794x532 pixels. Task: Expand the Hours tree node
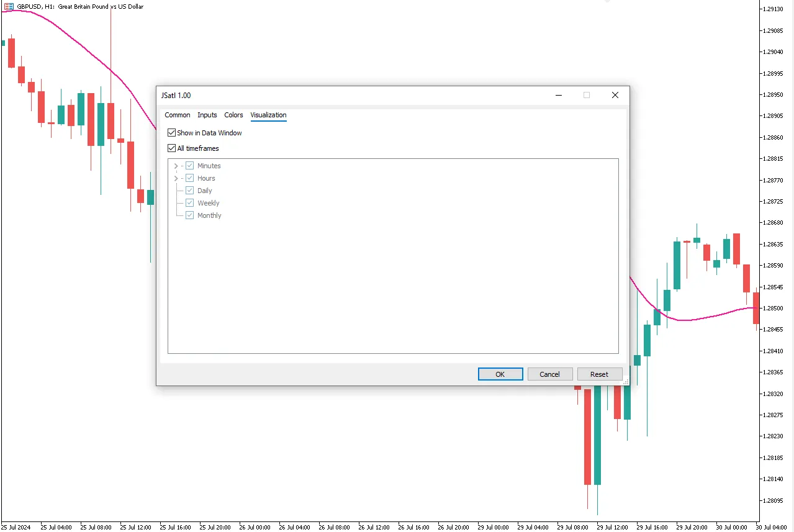176,178
